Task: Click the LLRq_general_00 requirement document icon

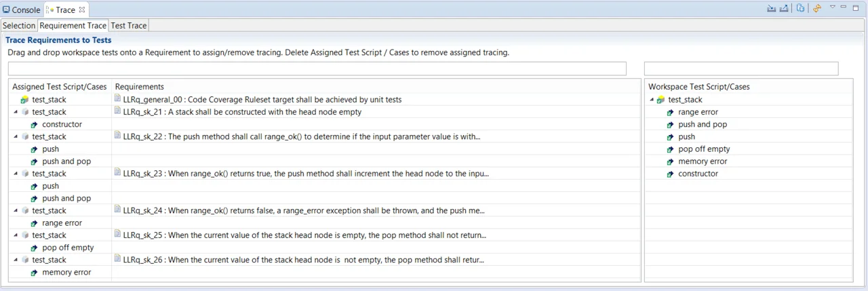Action: (x=118, y=99)
